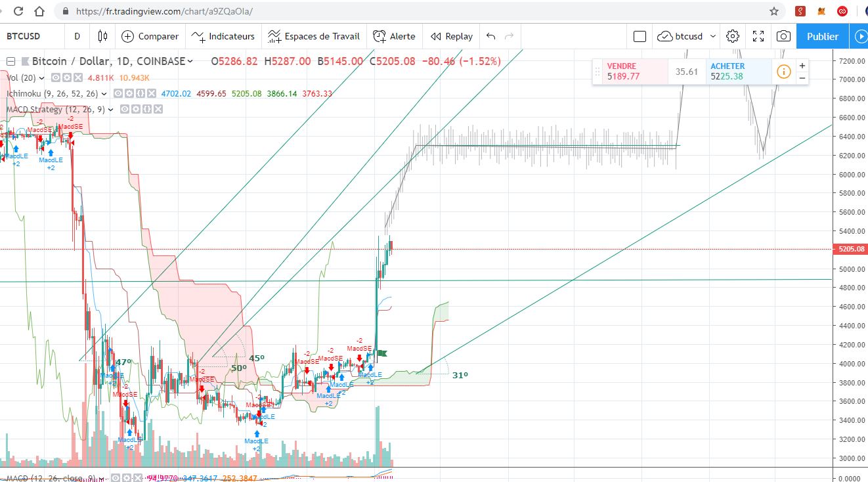Create a new Alerte

pyautogui.click(x=394, y=36)
